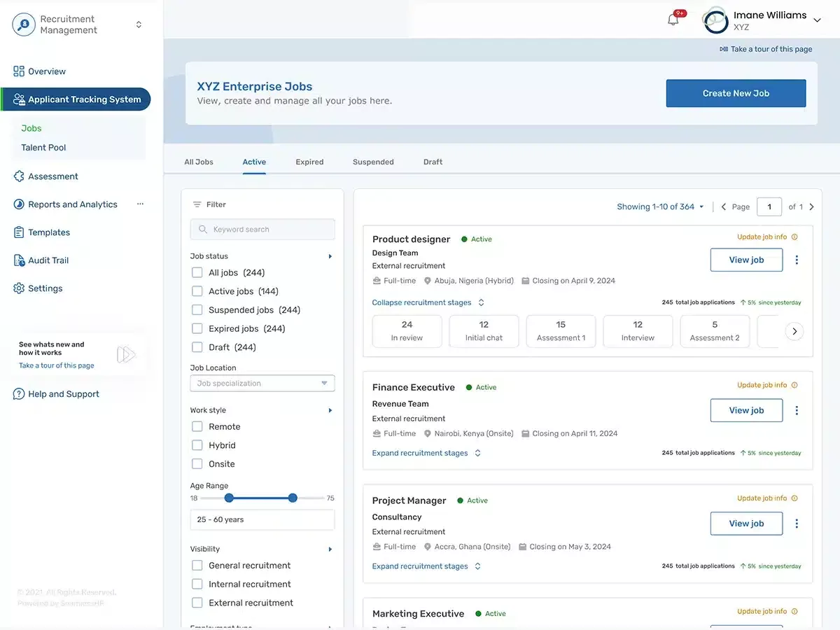Click View job for Project Manager
840x630 pixels.
pyautogui.click(x=746, y=524)
